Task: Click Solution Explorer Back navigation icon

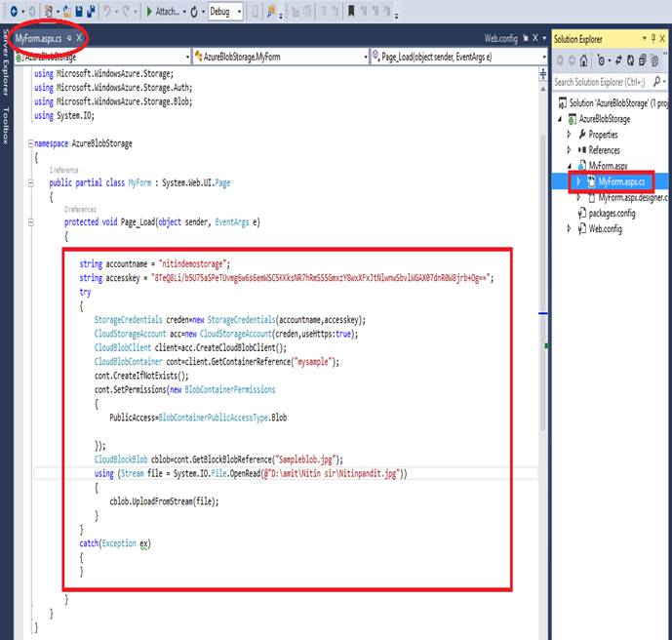Action: (560, 60)
